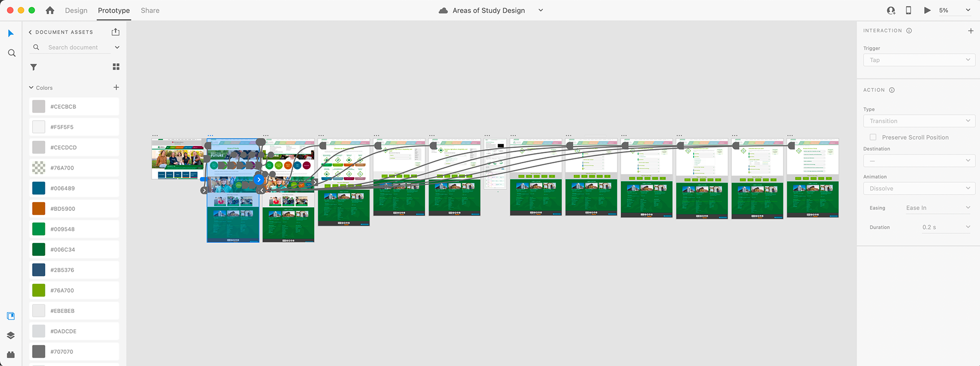The image size is (980, 366).
Task: Open the Plugins panel icon
Action: click(x=11, y=355)
